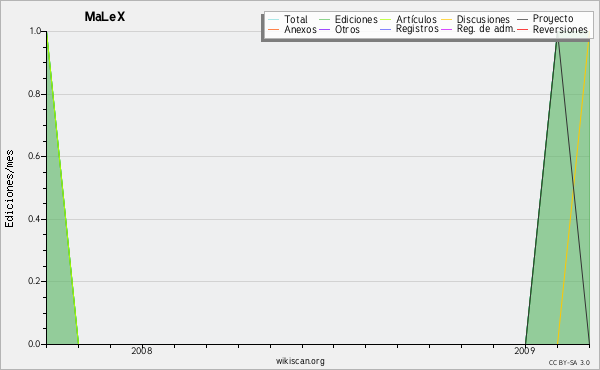Select the Ediciones legend entry

point(356,19)
